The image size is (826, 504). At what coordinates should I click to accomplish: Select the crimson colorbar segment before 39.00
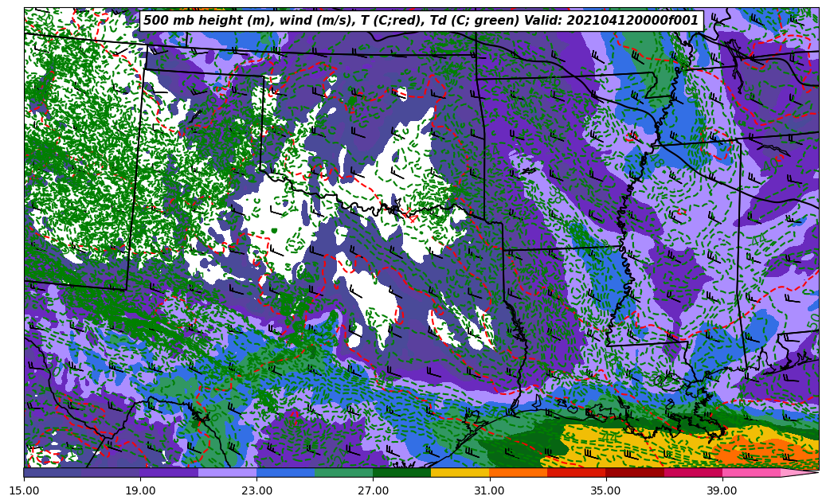click(x=693, y=473)
